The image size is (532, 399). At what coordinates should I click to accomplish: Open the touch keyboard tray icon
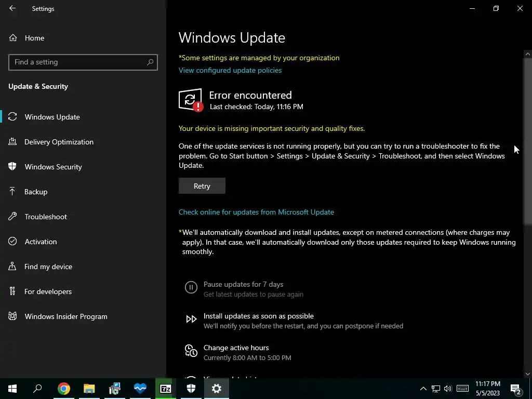click(462, 389)
